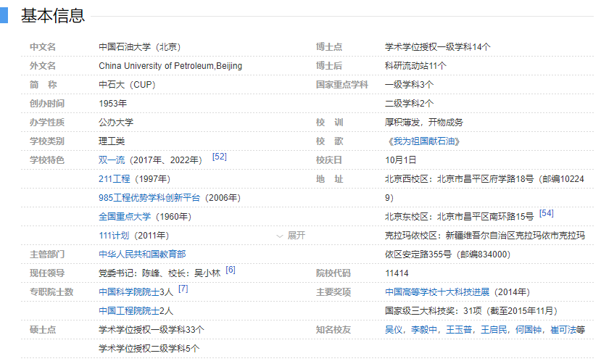Open school song 我为祖国献石油 link
The height and width of the screenshot is (364, 601).
(x=424, y=141)
